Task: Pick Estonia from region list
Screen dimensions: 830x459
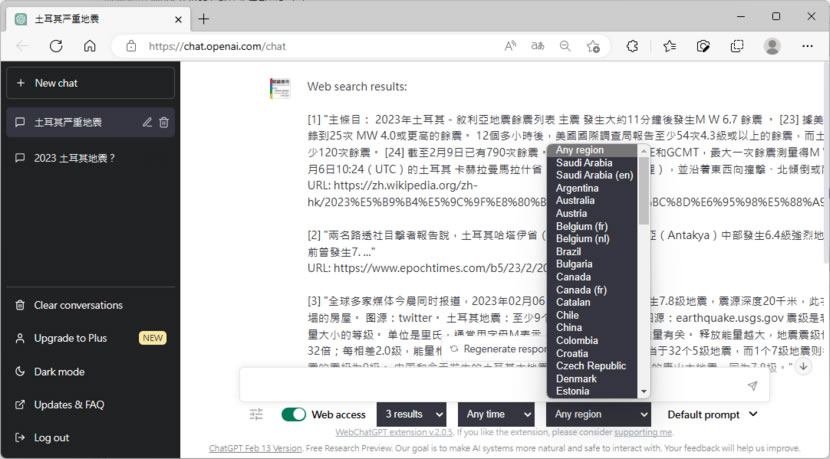Action: pyautogui.click(x=594, y=391)
